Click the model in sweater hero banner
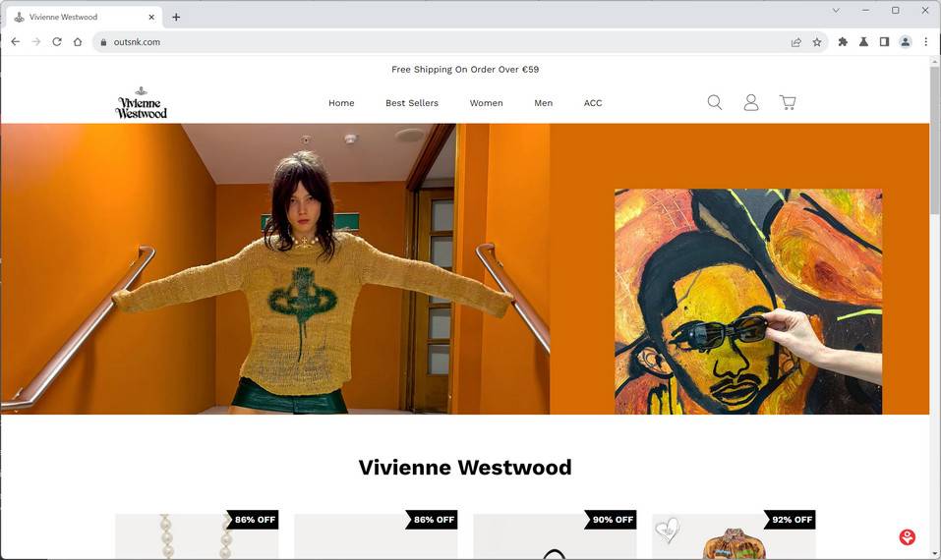 point(275,268)
